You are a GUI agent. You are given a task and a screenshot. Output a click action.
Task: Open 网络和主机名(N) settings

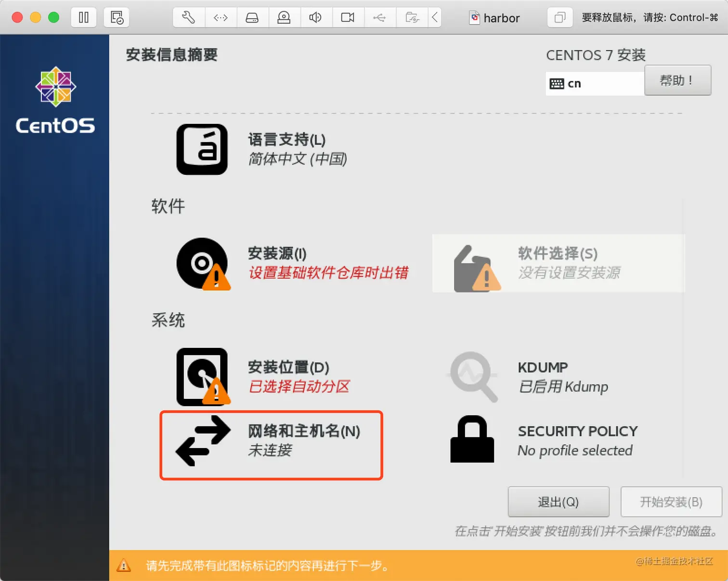pos(304,431)
